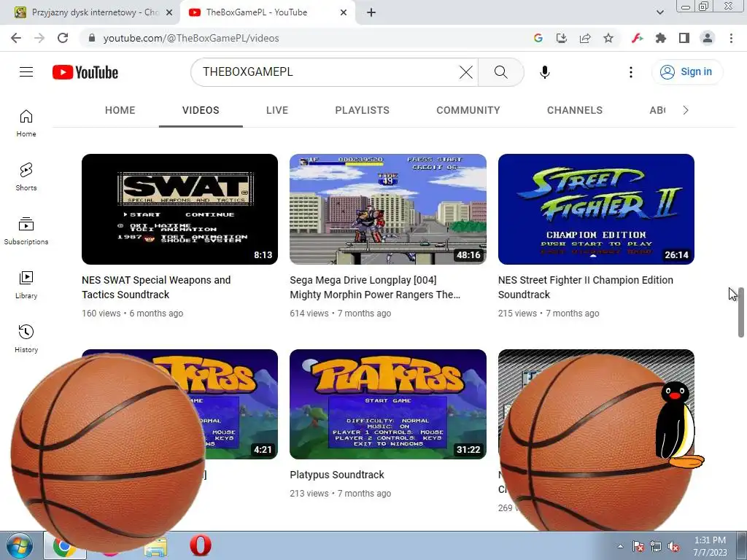The width and height of the screenshot is (747, 560).
Task: Switch to the HOME channel tab
Action: point(120,111)
